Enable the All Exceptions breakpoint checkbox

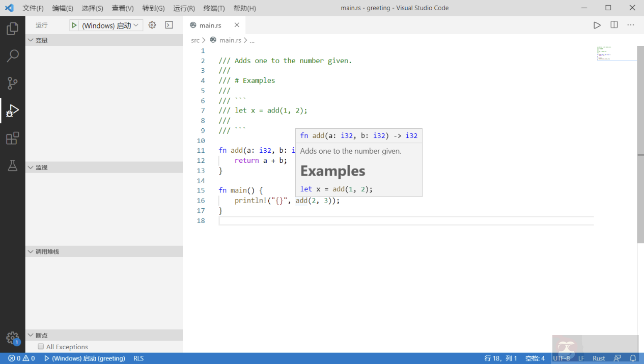[x=41, y=347]
